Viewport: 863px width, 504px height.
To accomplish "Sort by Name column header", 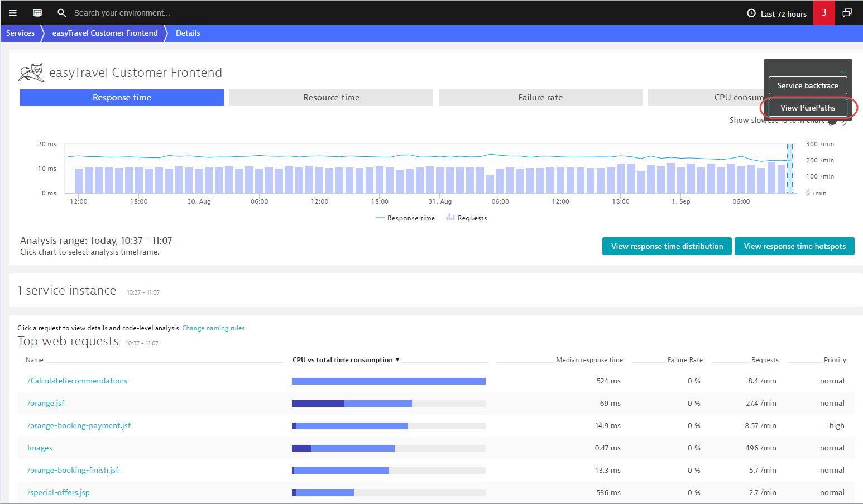I will (x=35, y=360).
